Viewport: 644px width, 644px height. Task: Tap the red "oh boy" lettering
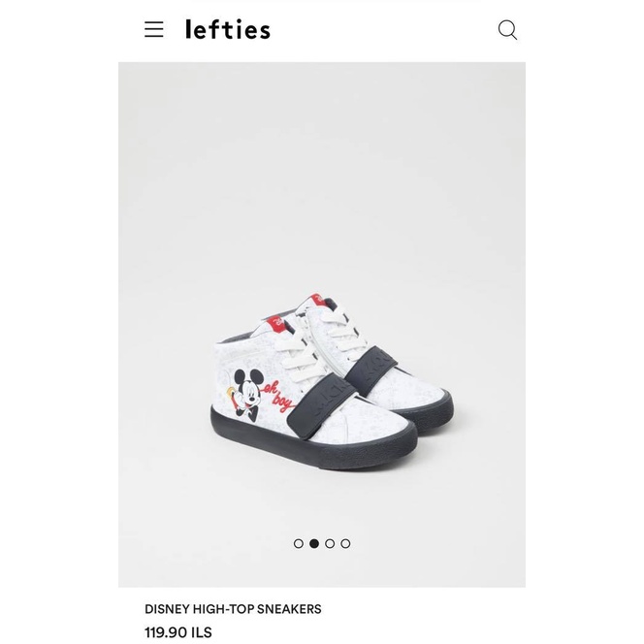click(279, 397)
